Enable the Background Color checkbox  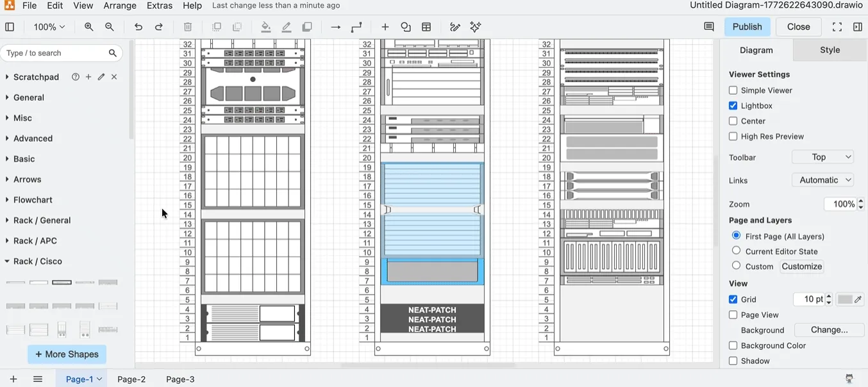[733, 345]
